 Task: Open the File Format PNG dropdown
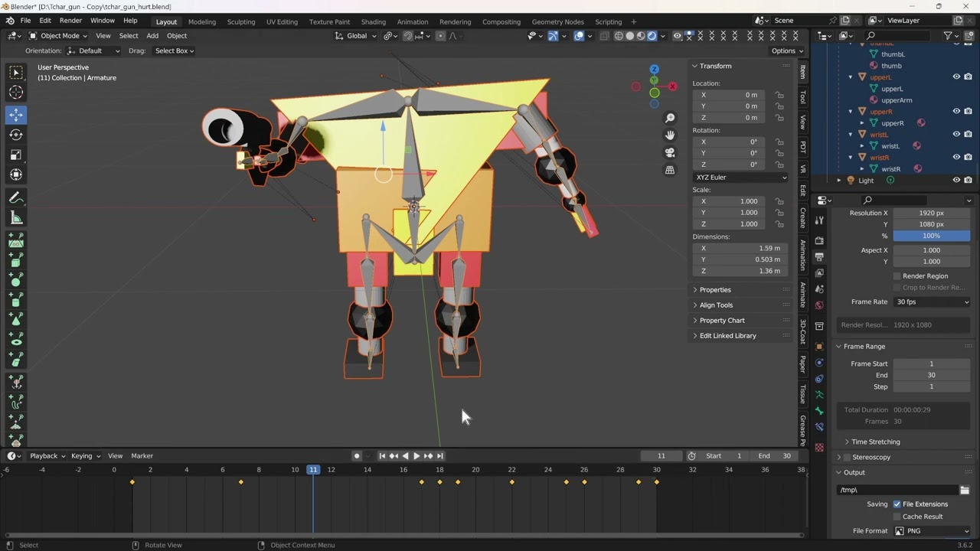coord(933,531)
